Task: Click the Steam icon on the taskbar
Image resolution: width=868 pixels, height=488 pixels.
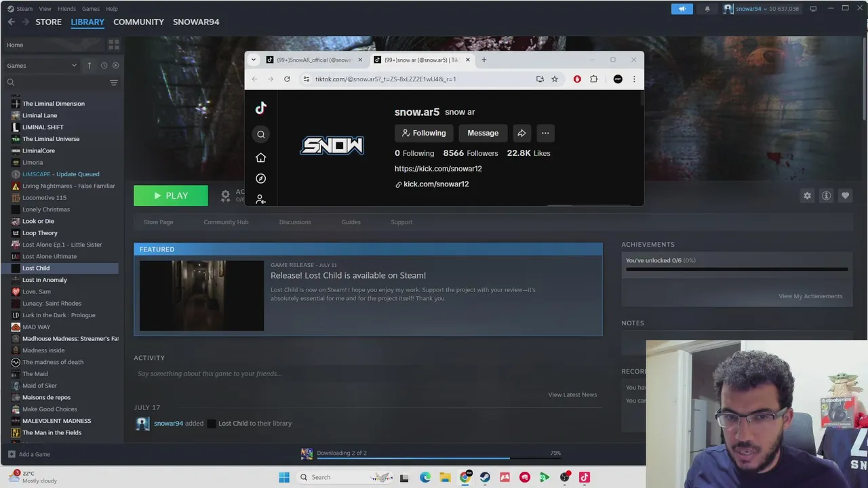Action: click(x=485, y=477)
